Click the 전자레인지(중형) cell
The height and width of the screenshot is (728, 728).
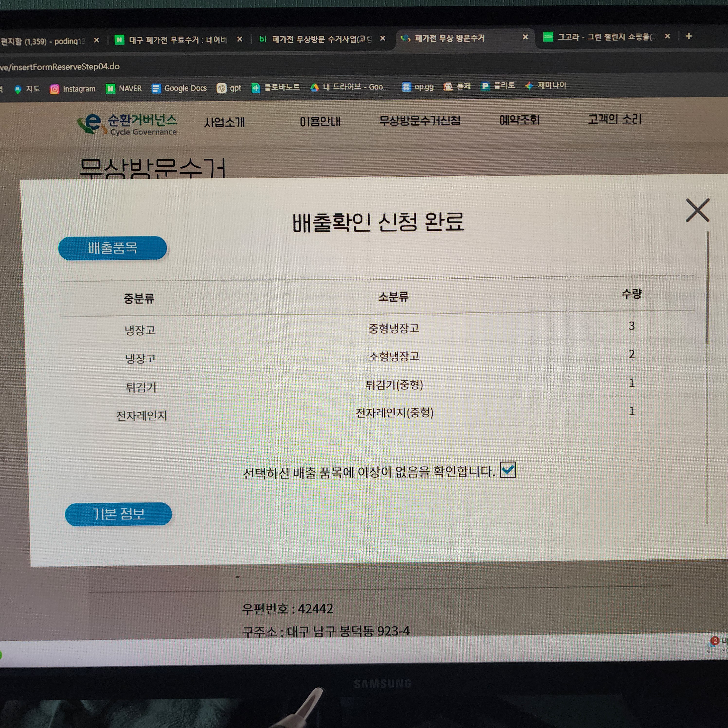click(x=395, y=413)
